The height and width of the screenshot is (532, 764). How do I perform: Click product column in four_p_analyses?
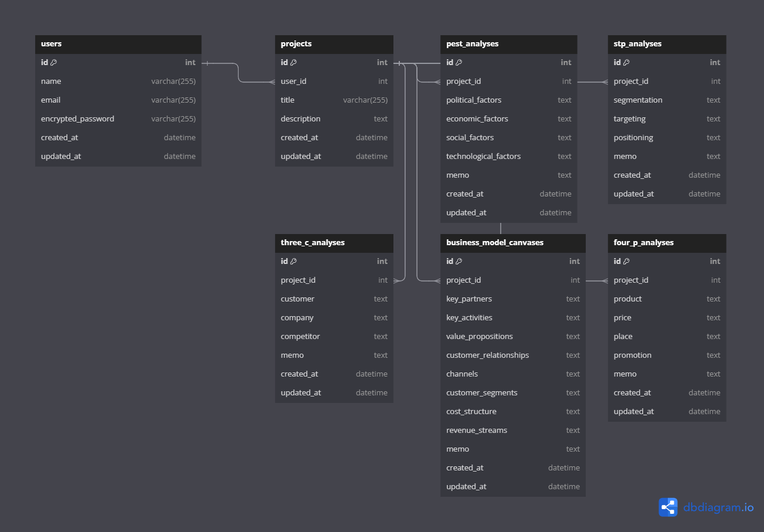(667, 299)
